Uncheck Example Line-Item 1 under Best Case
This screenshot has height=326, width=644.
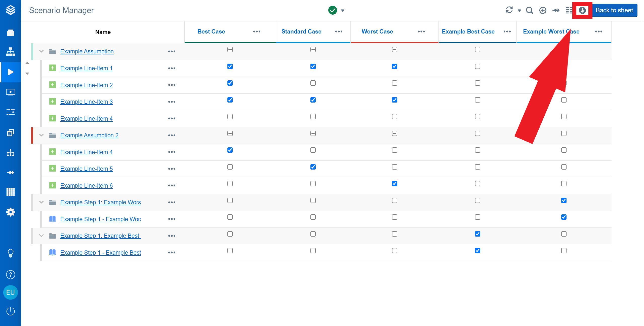click(x=230, y=67)
